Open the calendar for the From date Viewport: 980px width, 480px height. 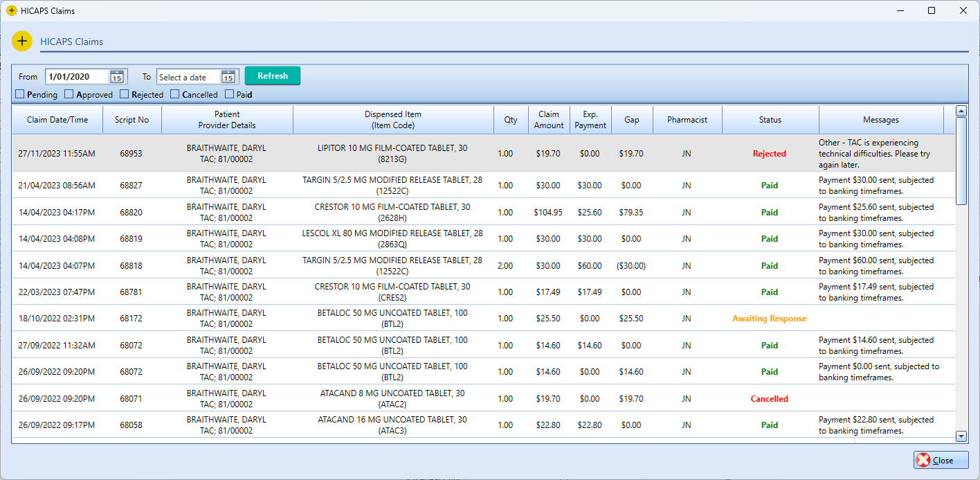(x=118, y=76)
